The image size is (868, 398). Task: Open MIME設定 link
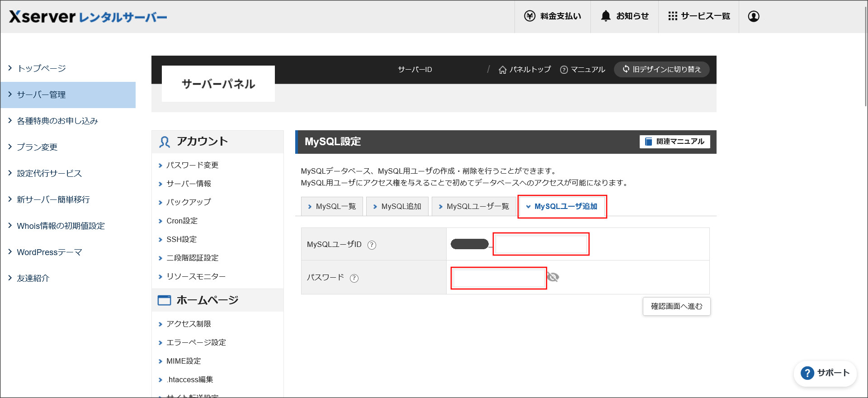tap(184, 361)
